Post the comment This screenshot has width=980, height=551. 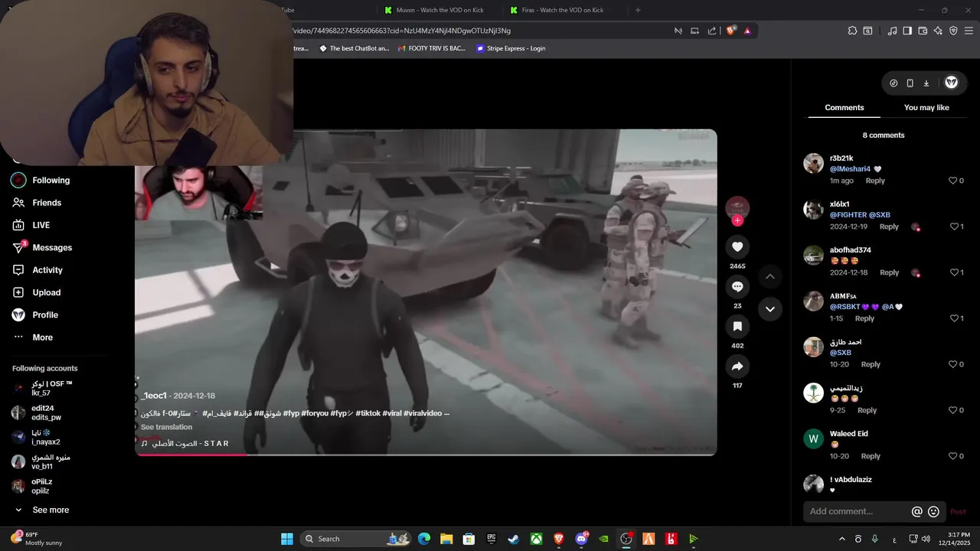[958, 511]
